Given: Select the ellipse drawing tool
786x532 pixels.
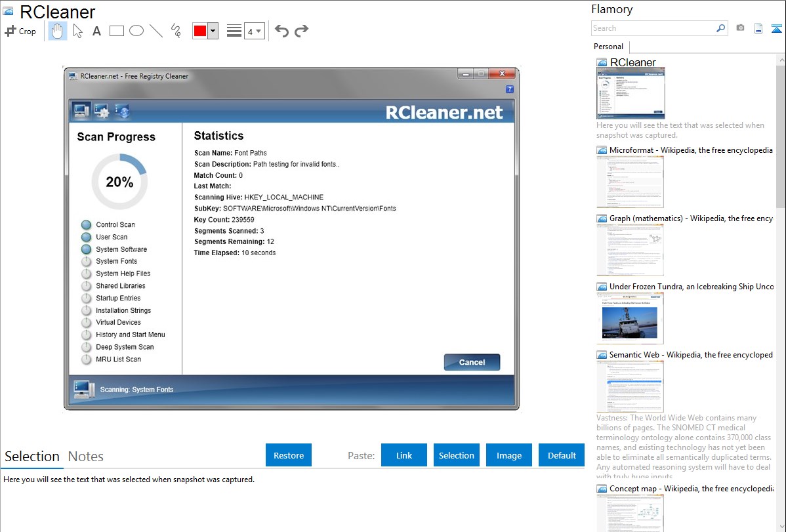Looking at the screenshot, I should (x=136, y=31).
